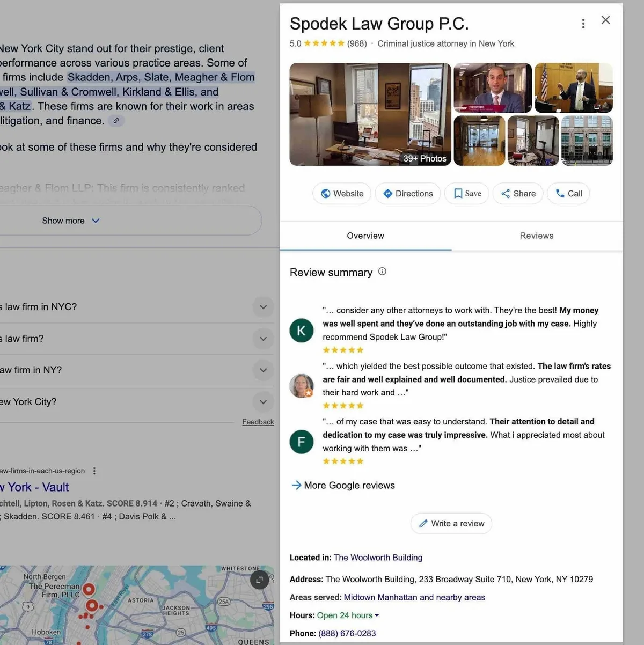Click the Feedback link
Viewport: 644px width, 645px height.
pos(258,422)
